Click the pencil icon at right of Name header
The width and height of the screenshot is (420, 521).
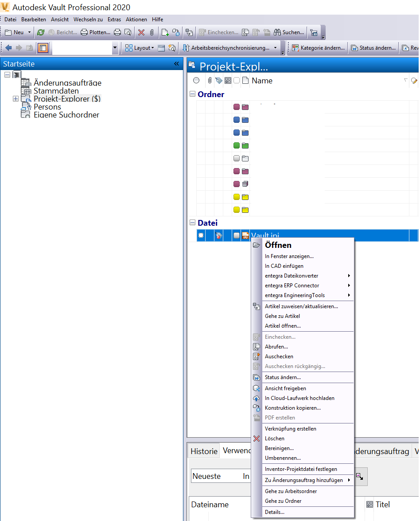coord(414,80)
